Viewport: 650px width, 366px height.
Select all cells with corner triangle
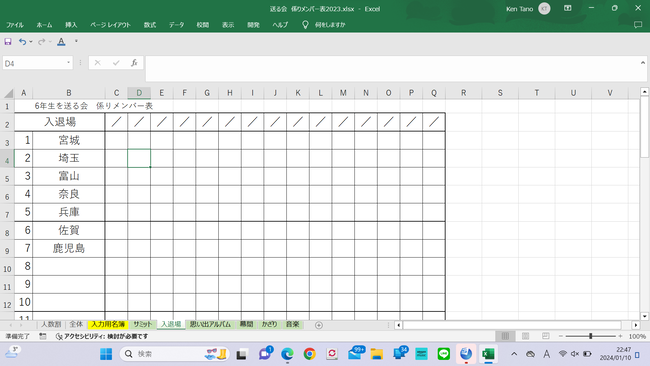[8, 93]
